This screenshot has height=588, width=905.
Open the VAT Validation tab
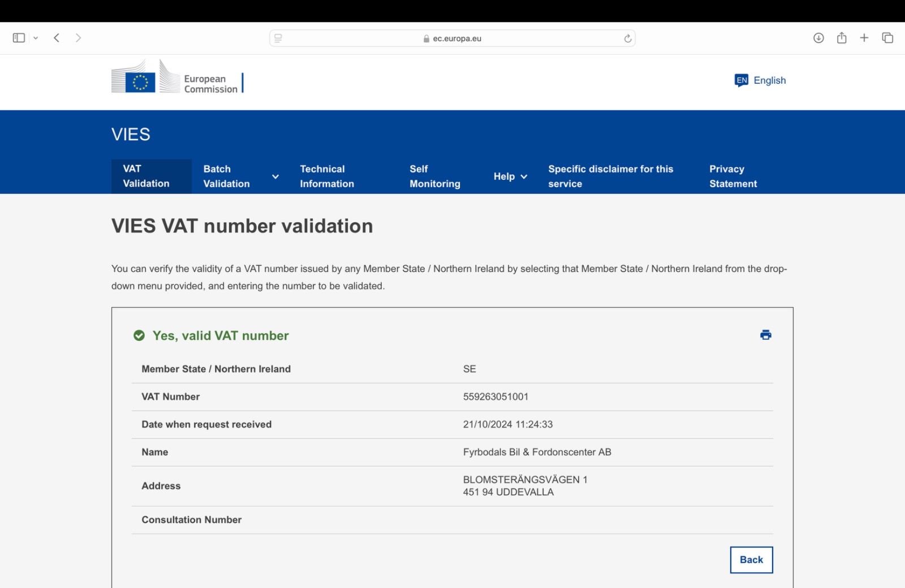(x=146, y=176)
